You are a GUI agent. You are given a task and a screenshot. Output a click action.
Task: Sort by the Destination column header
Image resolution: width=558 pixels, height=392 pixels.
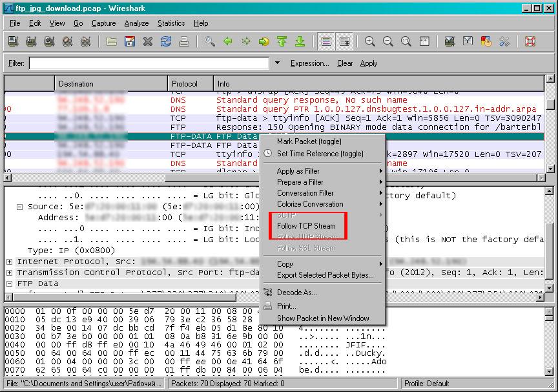coord(111,84)
